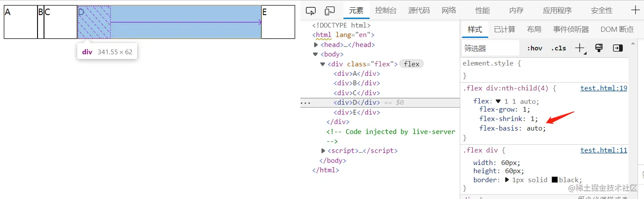Expand the script element node
644x199 pixels.
coord(323,151)
